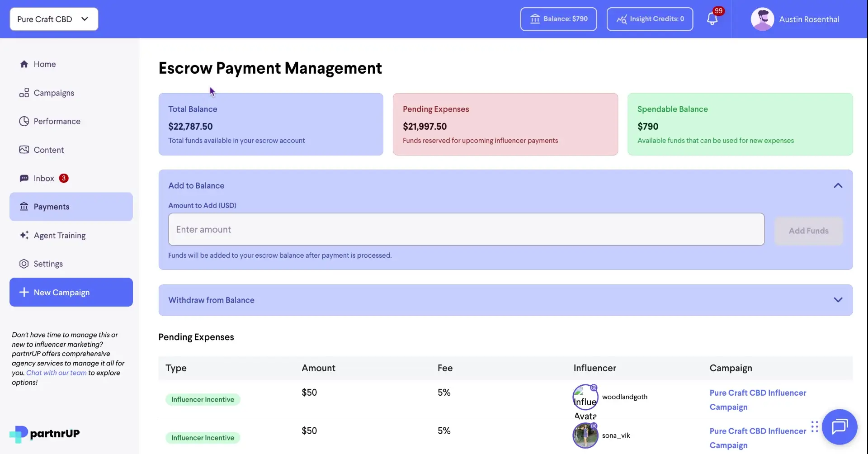
Task: Open the Inbox chat icon with badge
Action: point(24,178)
